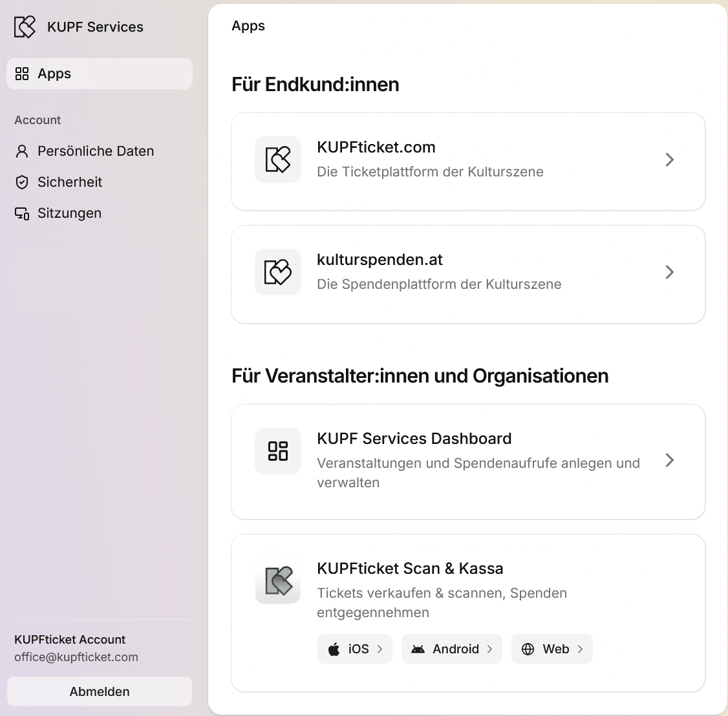Click the kulturspenden.at title
Image resolution: width=728 pixels, height=716 pixels.
pyautogui.click(x=380, y=260)
